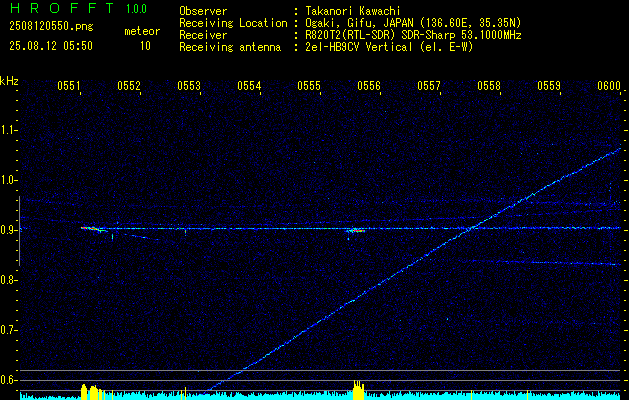629x400 pixels.
Task: Click the 1.0 frequency axis label
Action: 8,180
